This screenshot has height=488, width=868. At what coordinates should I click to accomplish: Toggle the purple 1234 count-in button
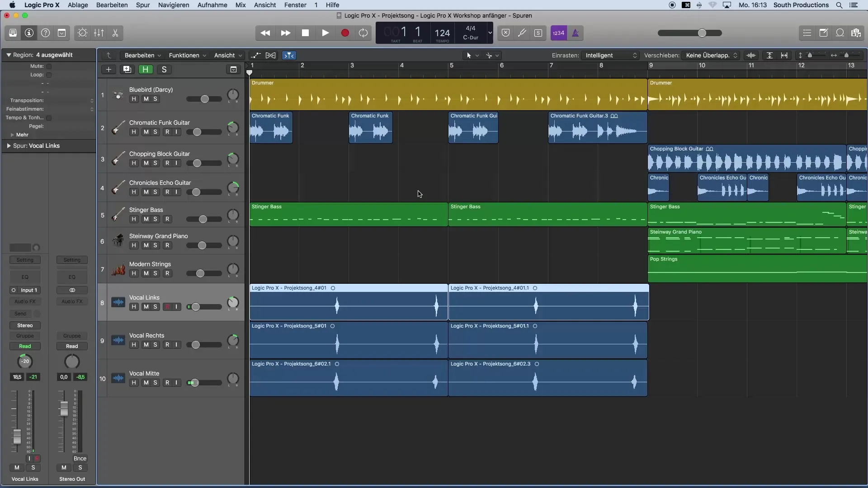(x=559, y=33)
